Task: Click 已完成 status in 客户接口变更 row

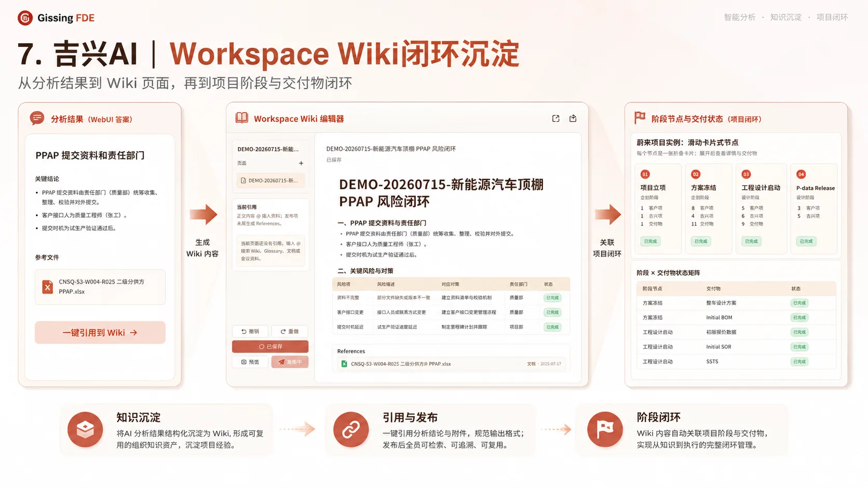Action: tap(552, 312)
